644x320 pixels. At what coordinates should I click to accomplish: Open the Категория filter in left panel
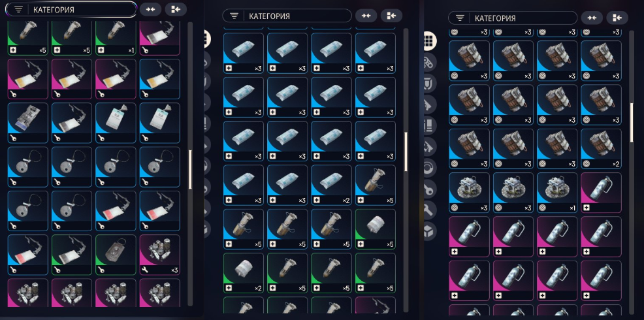[72, 9]
